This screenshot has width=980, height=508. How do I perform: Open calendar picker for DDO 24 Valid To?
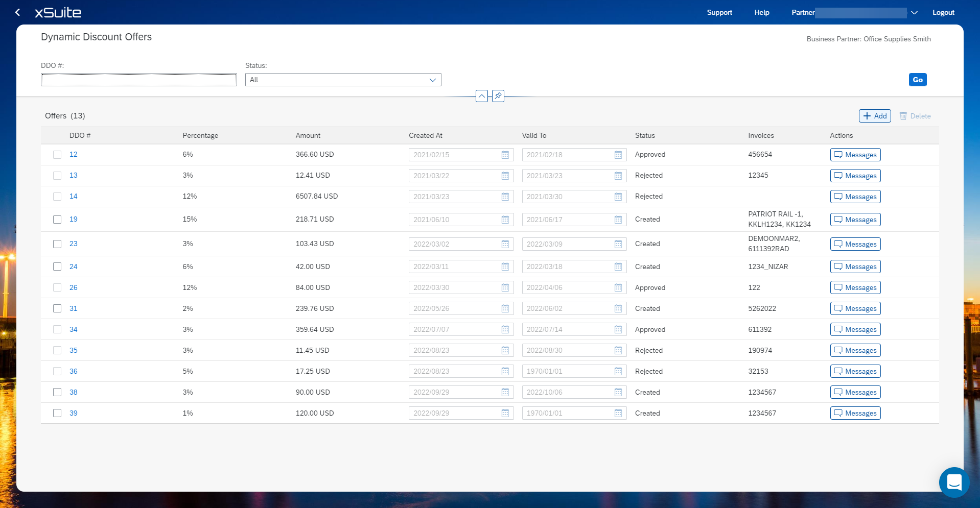(618, 267)
